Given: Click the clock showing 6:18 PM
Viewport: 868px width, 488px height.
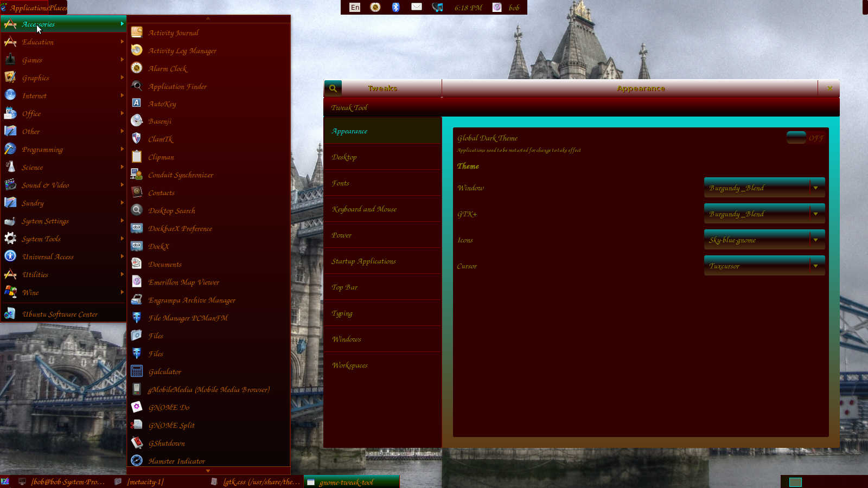Looking at the screenshot, I should (468, 8).
